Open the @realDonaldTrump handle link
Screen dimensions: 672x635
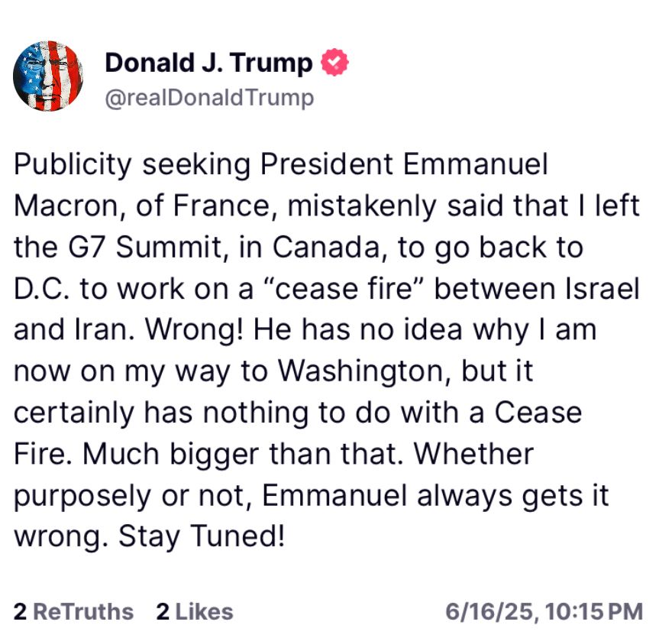pyautogui.click(x=208, y=98)
